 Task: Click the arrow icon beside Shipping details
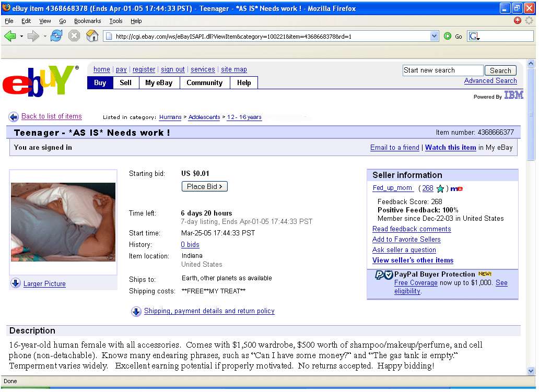136,312
